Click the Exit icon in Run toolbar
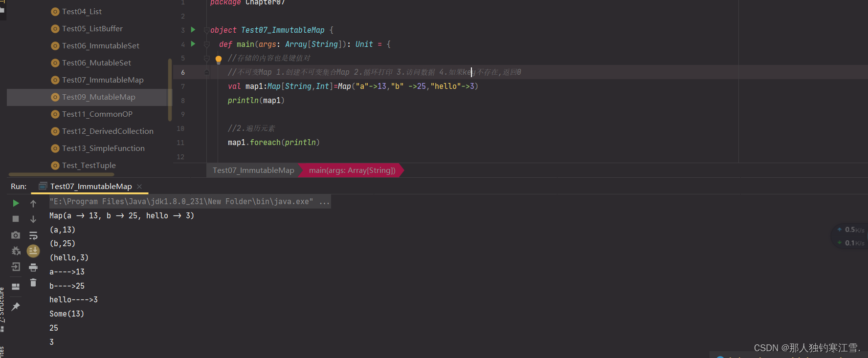 [x=16, y=267]
